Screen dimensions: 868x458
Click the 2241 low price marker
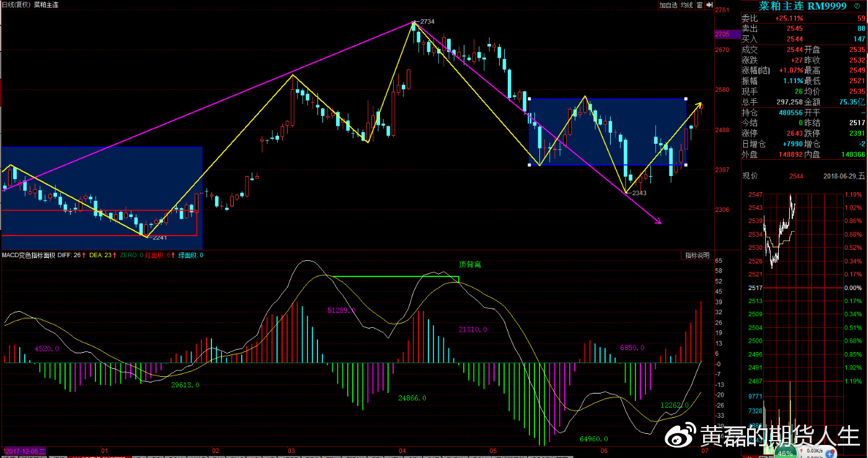(159, 237)
